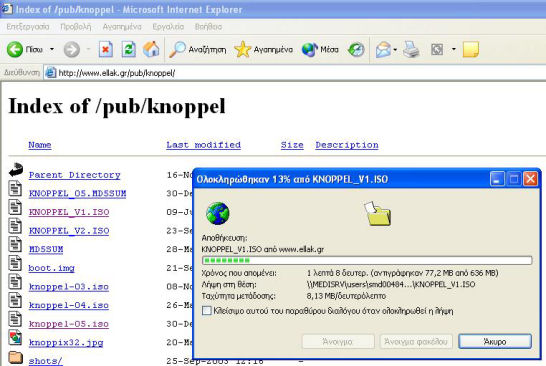Click file icon beside KNOPPEL_V1.ISO
This screenshot has height=366, width=546.
click(x=15, y=208)
